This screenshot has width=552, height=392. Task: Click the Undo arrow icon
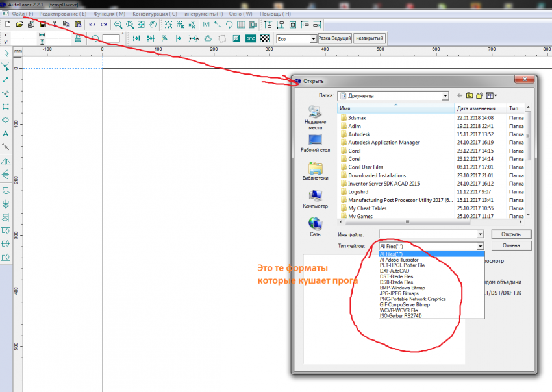pos(92,25)
